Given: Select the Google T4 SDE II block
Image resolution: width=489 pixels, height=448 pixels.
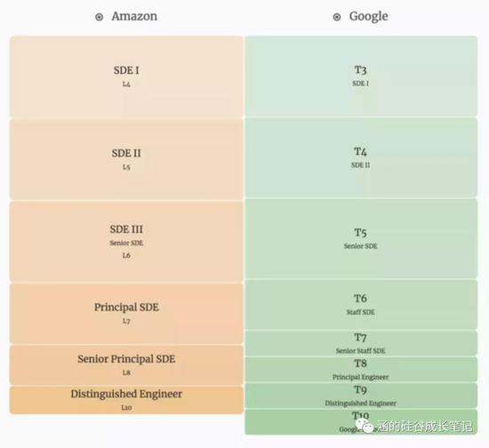Looking at the screenshot, I should click(361, 157).
